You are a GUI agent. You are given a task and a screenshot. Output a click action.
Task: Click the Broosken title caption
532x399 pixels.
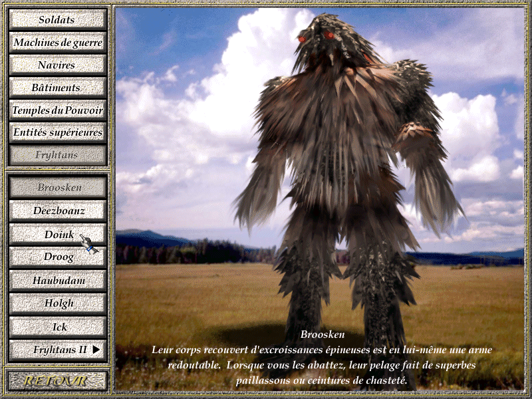[323, 334]
